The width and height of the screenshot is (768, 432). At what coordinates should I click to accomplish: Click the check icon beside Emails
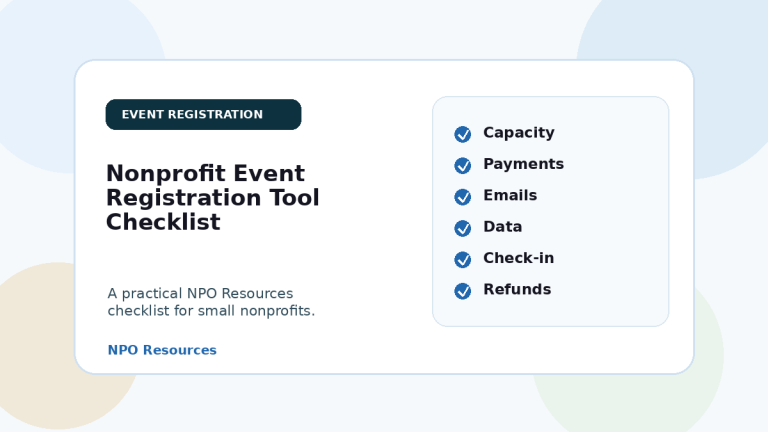[x=462, y=197]
